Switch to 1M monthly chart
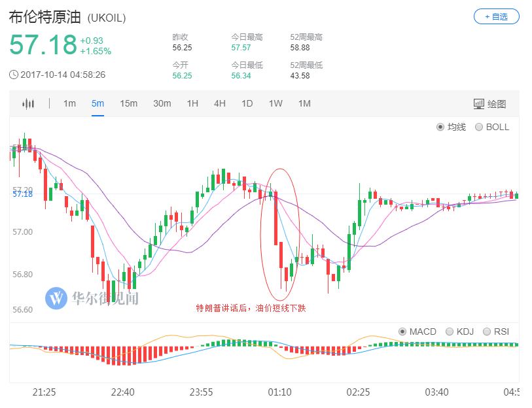532x408 pixels. [x=304, y=103]
